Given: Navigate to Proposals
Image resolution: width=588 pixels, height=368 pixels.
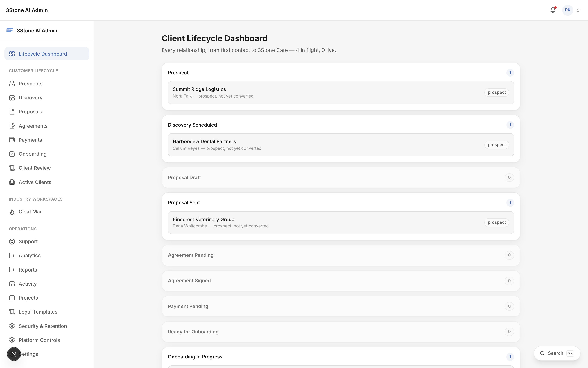Looking at the screenshot, I should click(x=47, y=112).
